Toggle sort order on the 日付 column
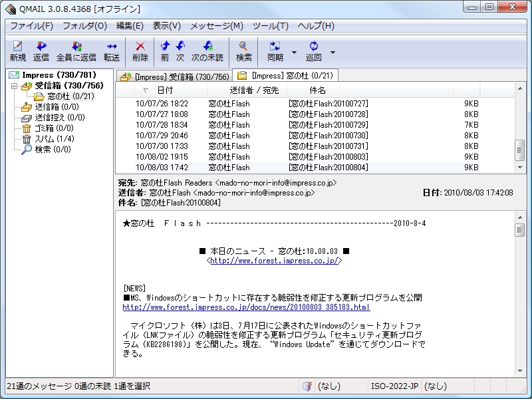Screen dimensions: 532x399 (x=164, y=90)
